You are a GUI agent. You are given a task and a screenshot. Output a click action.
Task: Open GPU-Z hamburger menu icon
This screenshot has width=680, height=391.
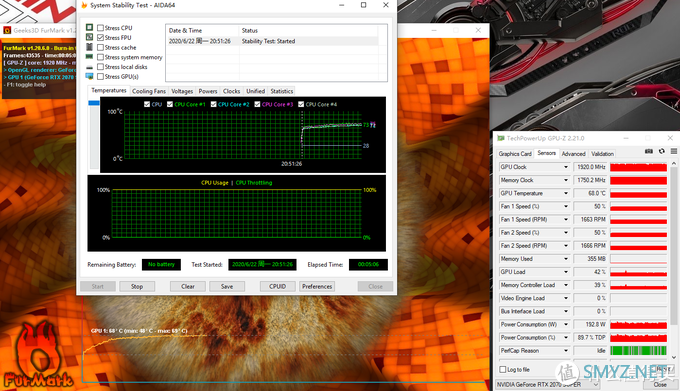tap(673, 151)
